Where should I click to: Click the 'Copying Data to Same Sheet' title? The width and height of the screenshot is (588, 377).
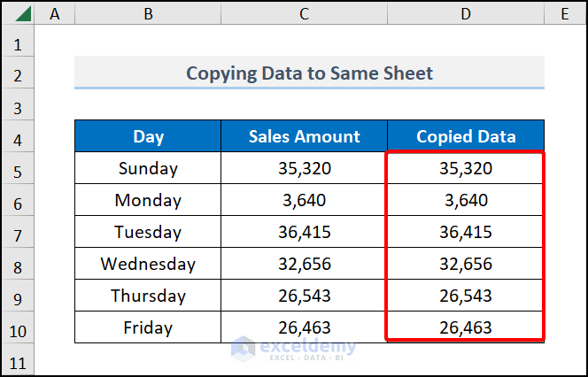point(309,73)
